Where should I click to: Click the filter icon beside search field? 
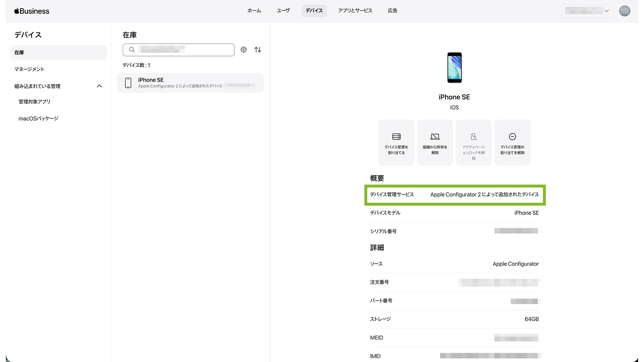coord(243,50)
